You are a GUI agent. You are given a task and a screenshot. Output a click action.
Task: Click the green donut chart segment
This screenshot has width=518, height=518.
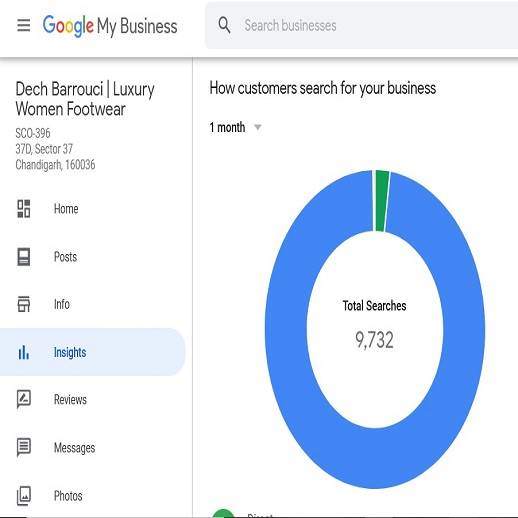(381, 201)
